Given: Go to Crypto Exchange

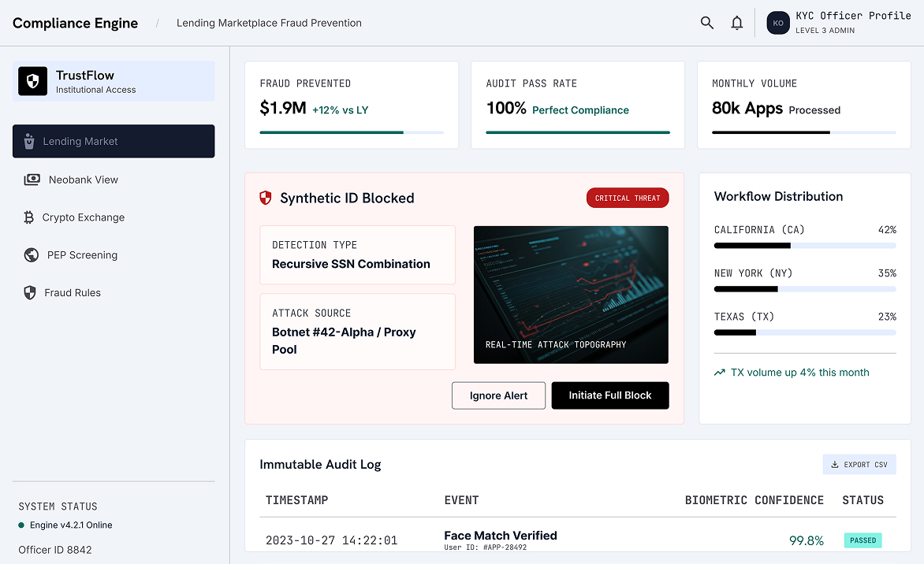Looking at the screenshot, I should click(x=114, y=217).
